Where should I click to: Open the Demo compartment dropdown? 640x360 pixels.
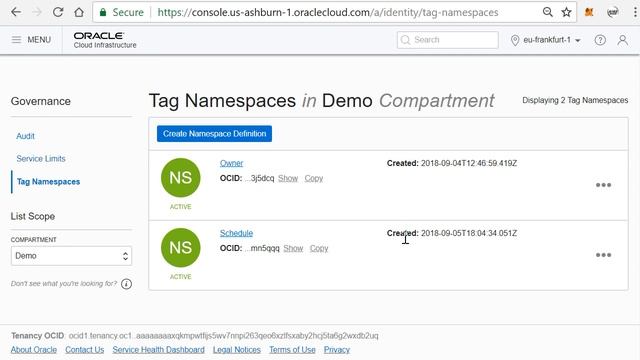(x=71, y=256)
